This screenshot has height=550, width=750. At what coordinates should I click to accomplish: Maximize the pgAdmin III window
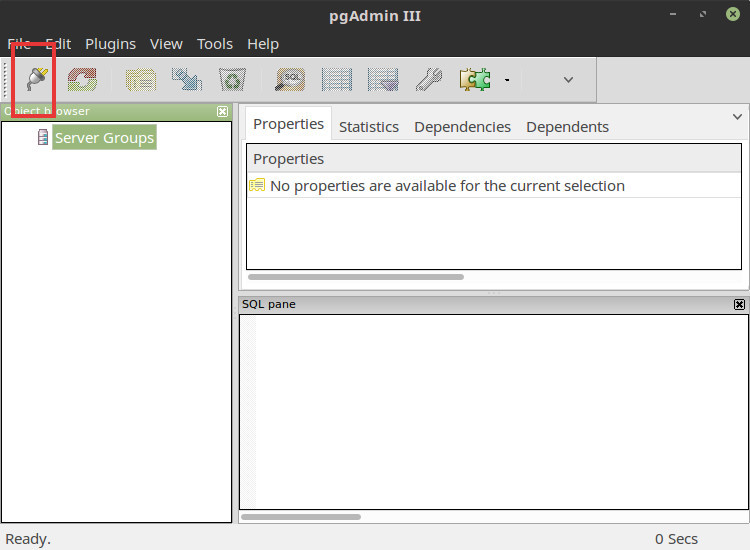point(703,14)
